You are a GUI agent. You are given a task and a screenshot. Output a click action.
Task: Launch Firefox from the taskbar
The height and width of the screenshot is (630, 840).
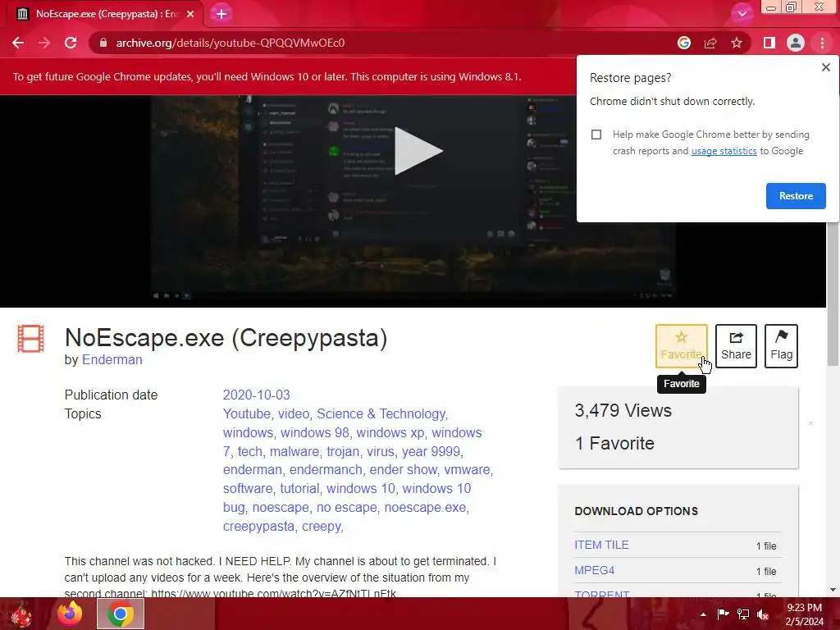(70, 614)
